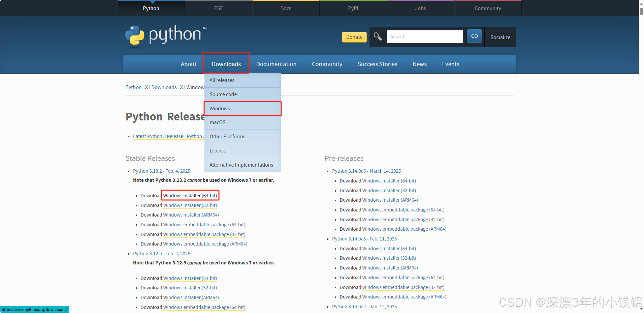Click the GO search button
The height and width of the screenshot is (313, 644).
[474, 36]
